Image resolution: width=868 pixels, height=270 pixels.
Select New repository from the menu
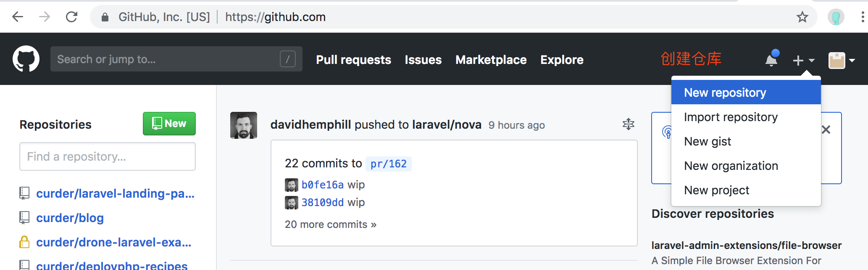click(725, 93)
